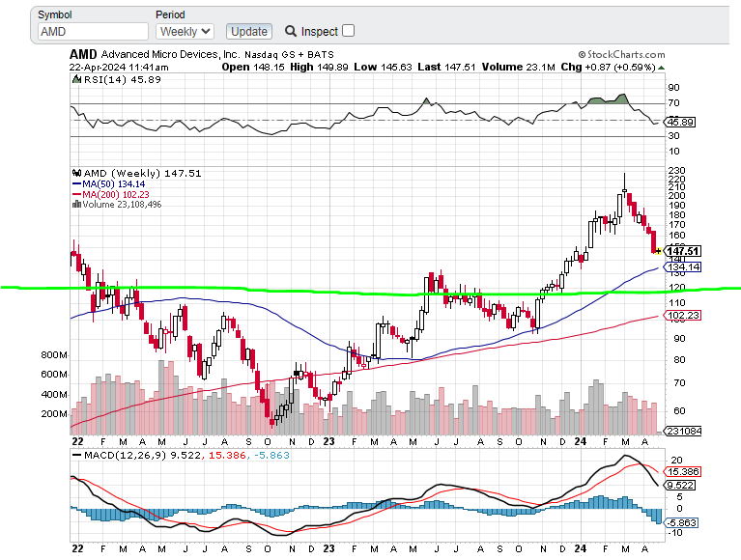Click the 134.14 MA(50) price tag
This screenshot has height=560, width=741.
point(683,267)
